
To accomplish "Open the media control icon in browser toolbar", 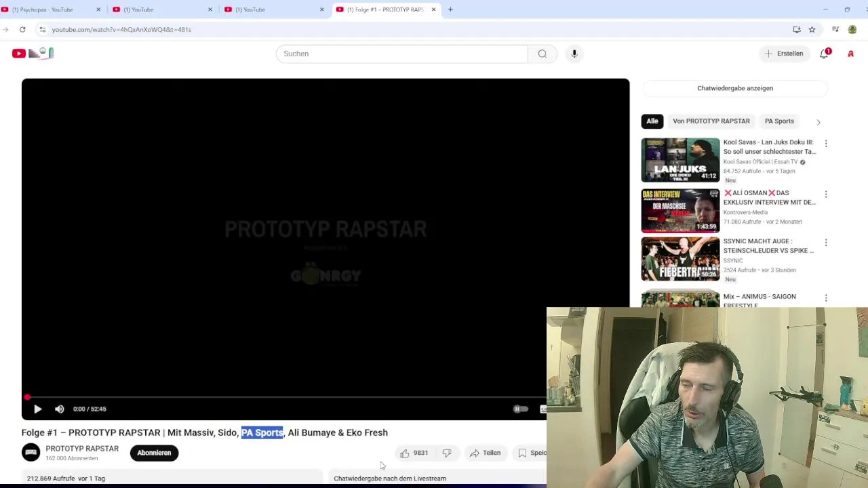I will (x=835, y=29).
